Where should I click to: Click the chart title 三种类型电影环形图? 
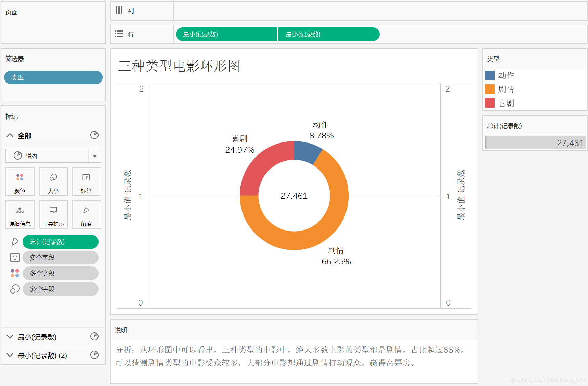(x=179, y=66)
